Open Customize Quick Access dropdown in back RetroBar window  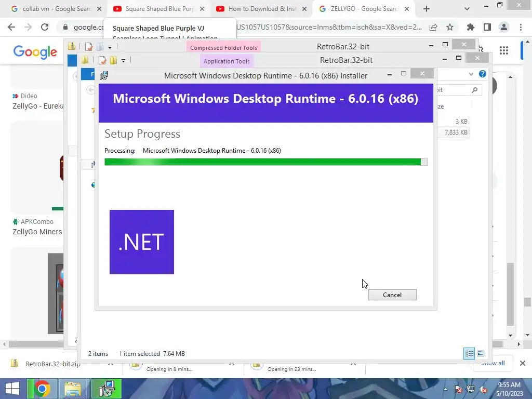[110, 47]
